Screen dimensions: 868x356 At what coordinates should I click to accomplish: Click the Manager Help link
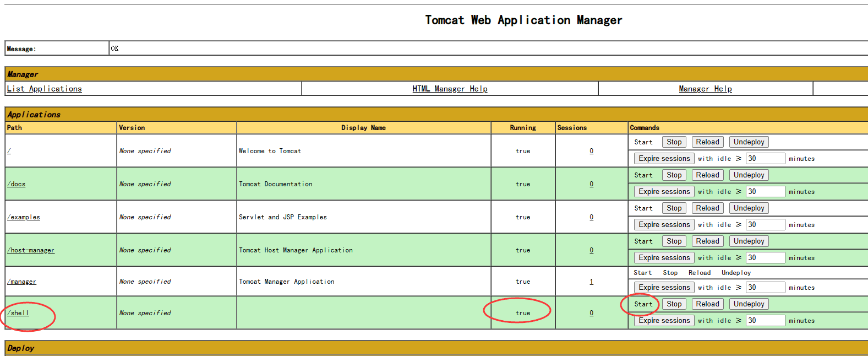705,89
